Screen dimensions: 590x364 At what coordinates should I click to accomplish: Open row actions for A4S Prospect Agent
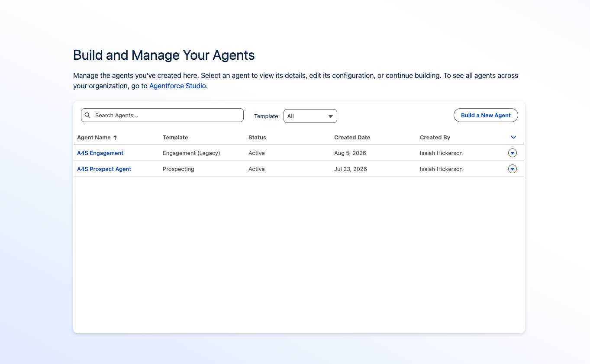click(513, 169)
